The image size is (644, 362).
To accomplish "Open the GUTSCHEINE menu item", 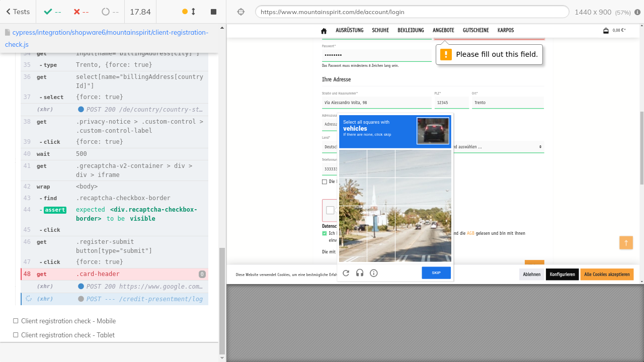I will coord(475,30).
